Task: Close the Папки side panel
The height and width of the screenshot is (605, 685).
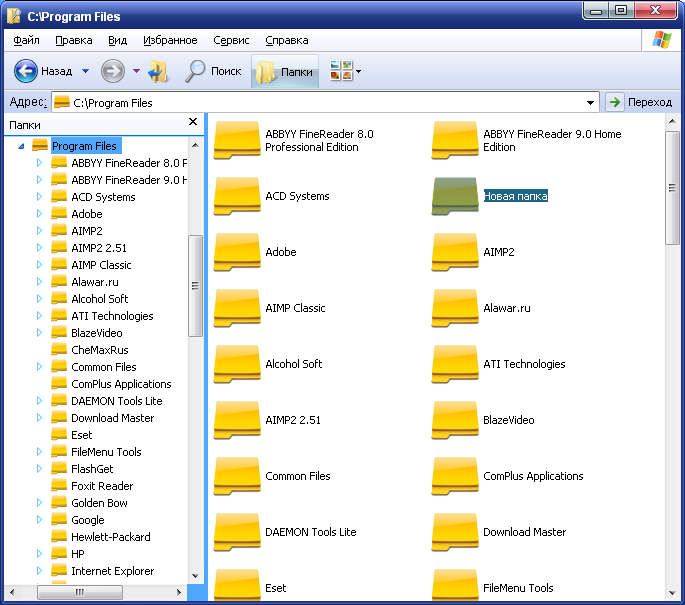Action: [x=193, y=122]
